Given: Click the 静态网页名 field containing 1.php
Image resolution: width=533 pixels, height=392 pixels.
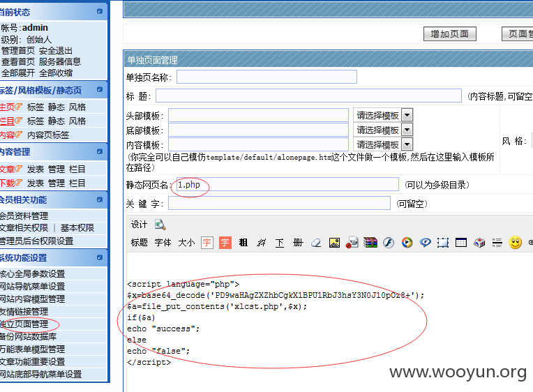Looking at the screenshot, I should tap(287, 185).
